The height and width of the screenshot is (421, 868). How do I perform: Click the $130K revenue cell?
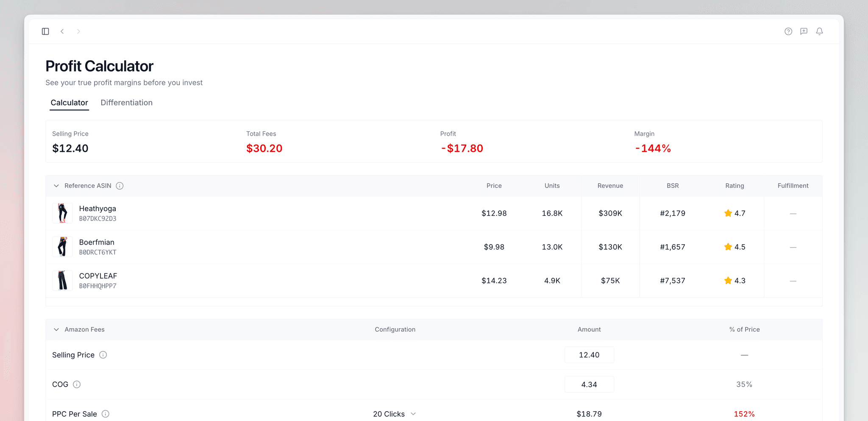point(610,247)
